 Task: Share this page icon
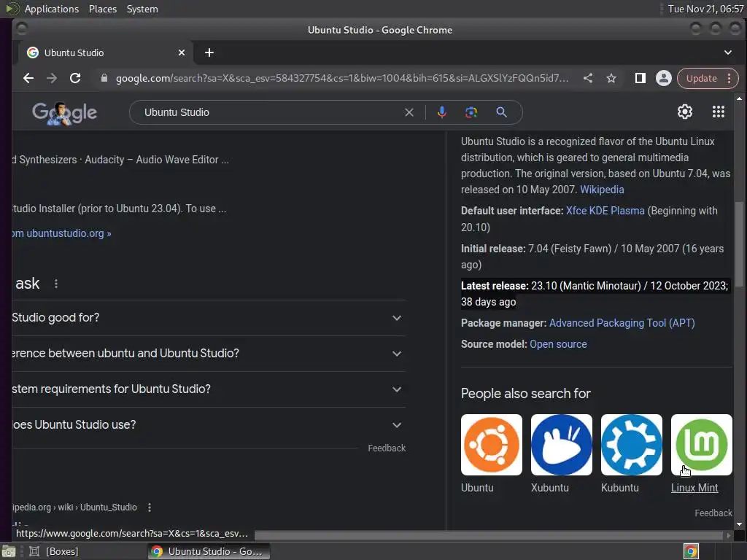tap(588, 78)
